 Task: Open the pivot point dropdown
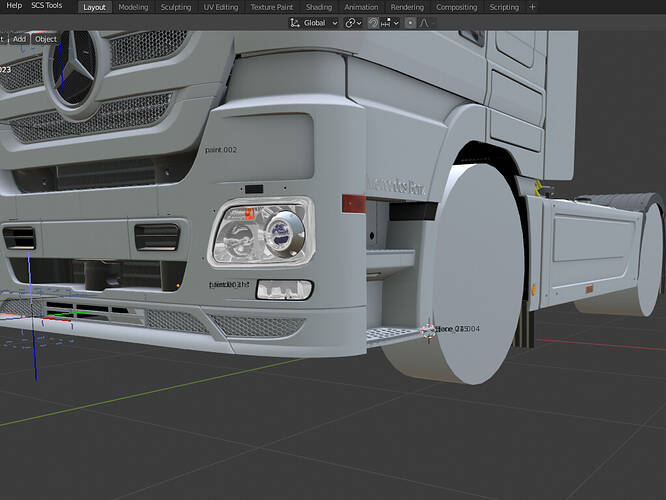353,22
